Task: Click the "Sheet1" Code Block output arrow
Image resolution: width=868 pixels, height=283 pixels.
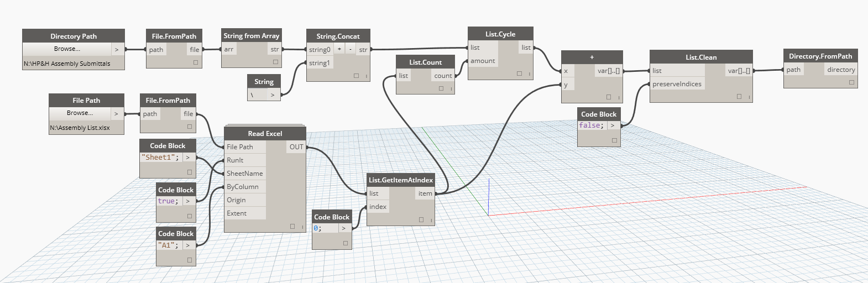Action: (x=188, y=158)
